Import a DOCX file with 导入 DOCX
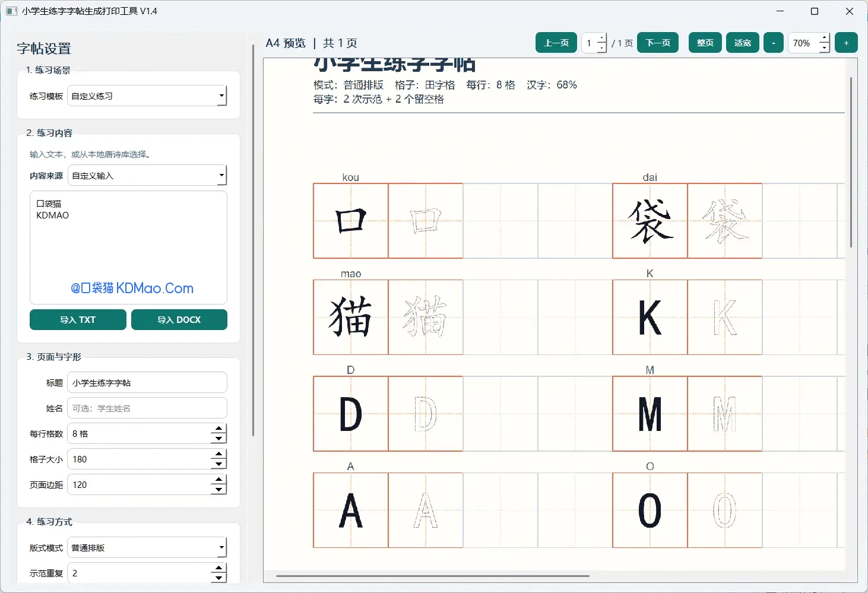This screenshot has height=593, width=868. (x=179, y=319)
